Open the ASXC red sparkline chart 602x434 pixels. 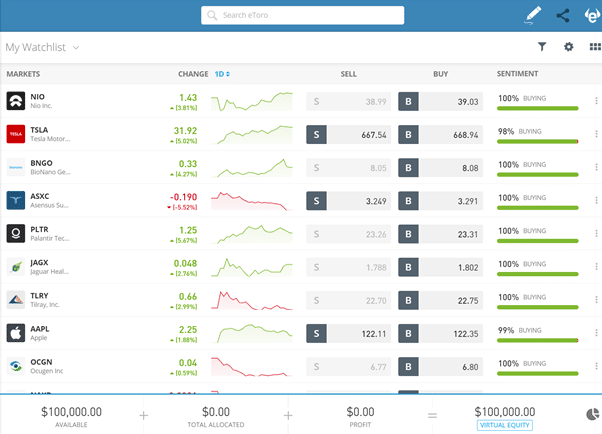(252, 201)
